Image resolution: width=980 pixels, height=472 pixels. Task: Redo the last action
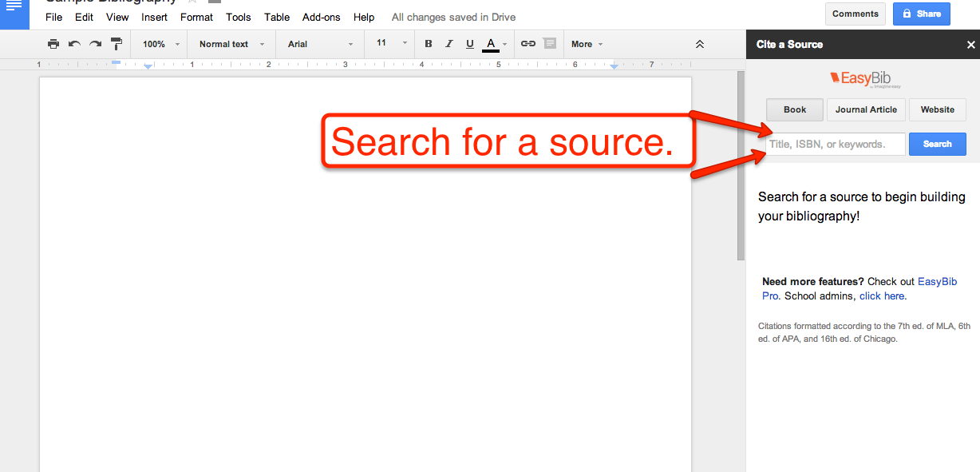click(96, 44)
